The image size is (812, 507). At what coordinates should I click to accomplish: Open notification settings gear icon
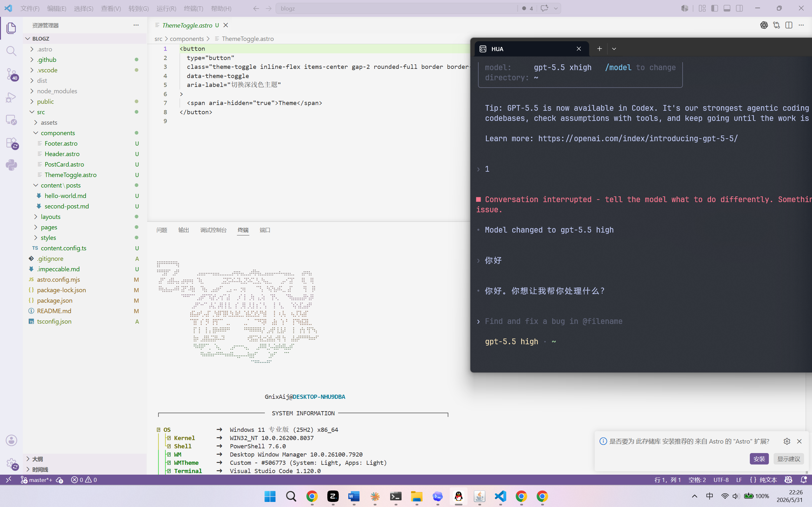point(787,441)
